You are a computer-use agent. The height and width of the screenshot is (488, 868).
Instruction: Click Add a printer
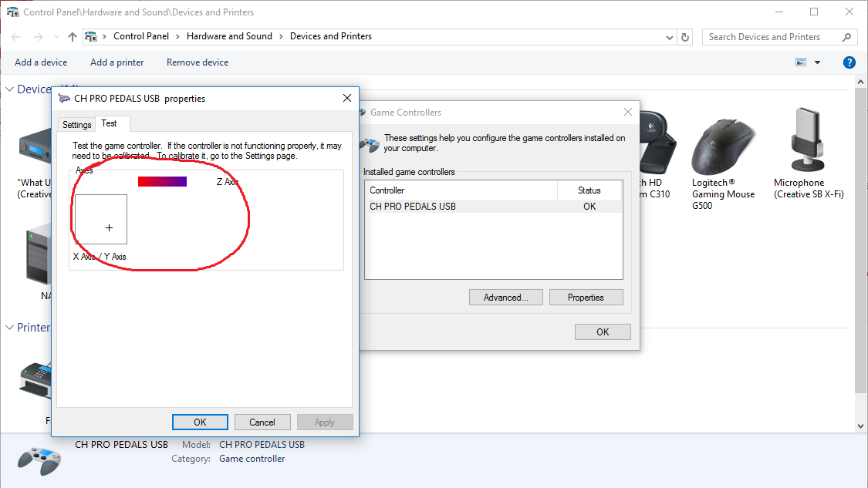[117, 62]
